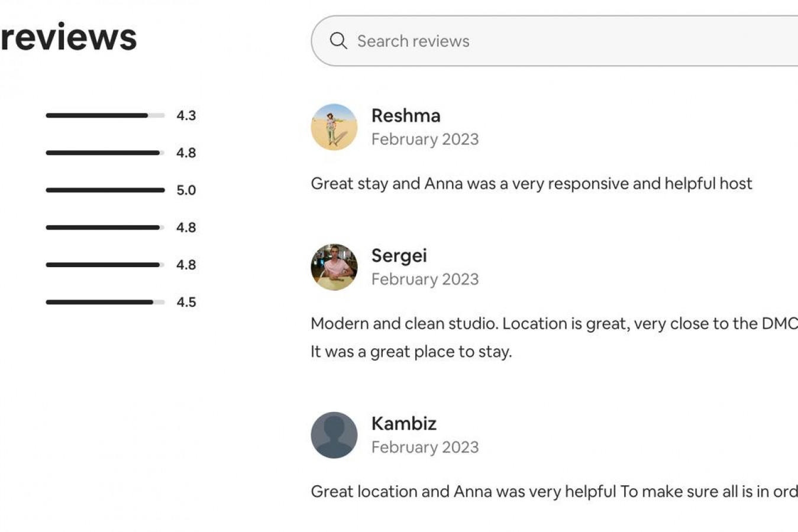798x532 pixels.
Task: Click the February 2023 date under Reshma
Action: point(425,140)
